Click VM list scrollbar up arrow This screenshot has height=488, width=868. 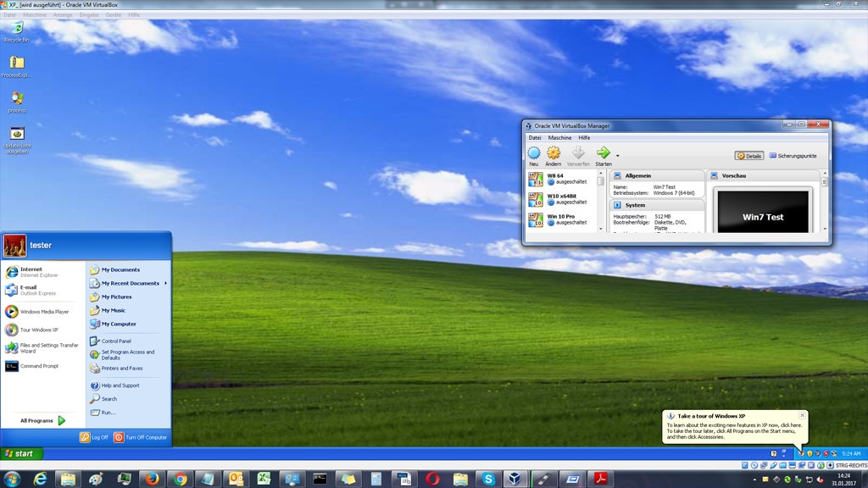coord(601,174)
